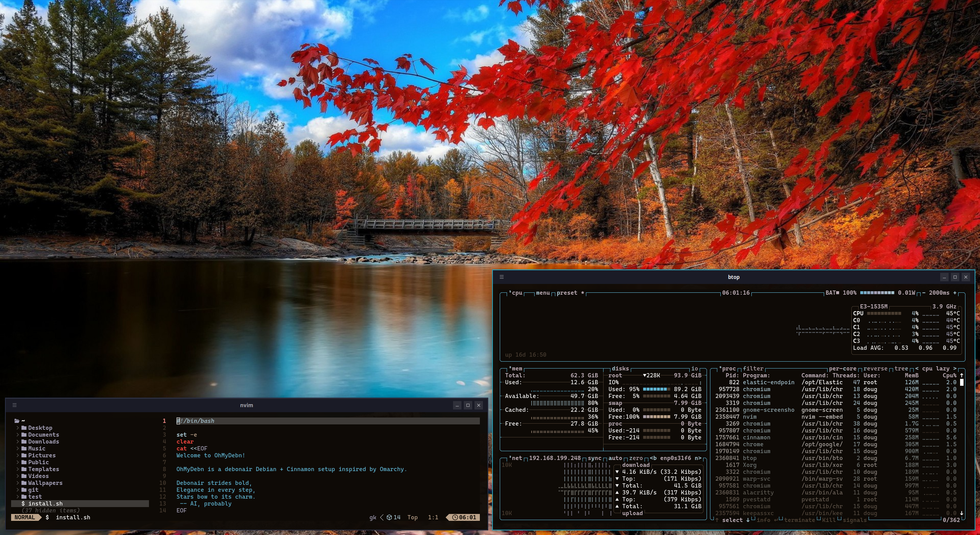Viewport: 980px width, 535px height.
Task: Click the plus to increase update interval
Action: click(955, 293)
